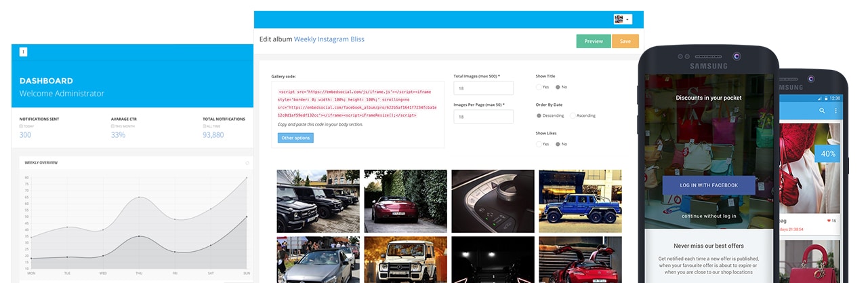Tap continue without log in link
This screenshot has width=868, height=283.
(709, 216)
